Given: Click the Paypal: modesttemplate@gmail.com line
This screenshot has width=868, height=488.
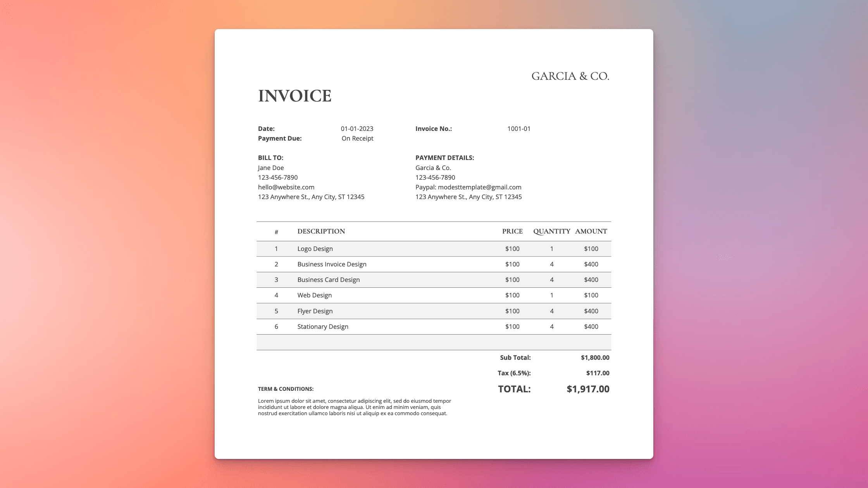Looking at the screenshot, I should tap(468, 187).
